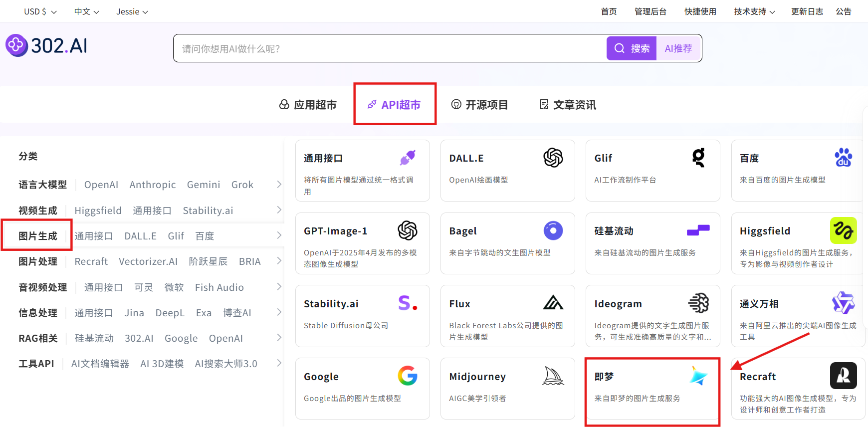
Task: Click 'AIGC美学引领者' description text
Action: coord(477,398)
